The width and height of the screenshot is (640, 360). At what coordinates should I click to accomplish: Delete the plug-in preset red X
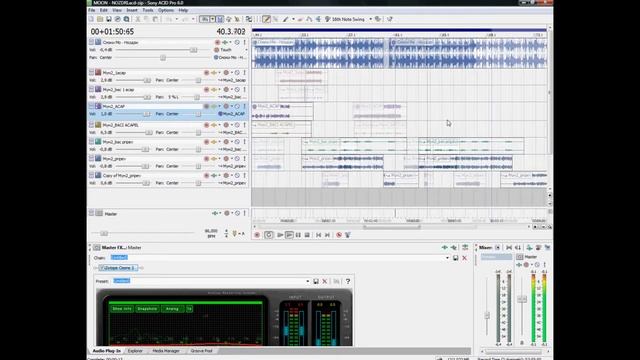click(325, 281)
